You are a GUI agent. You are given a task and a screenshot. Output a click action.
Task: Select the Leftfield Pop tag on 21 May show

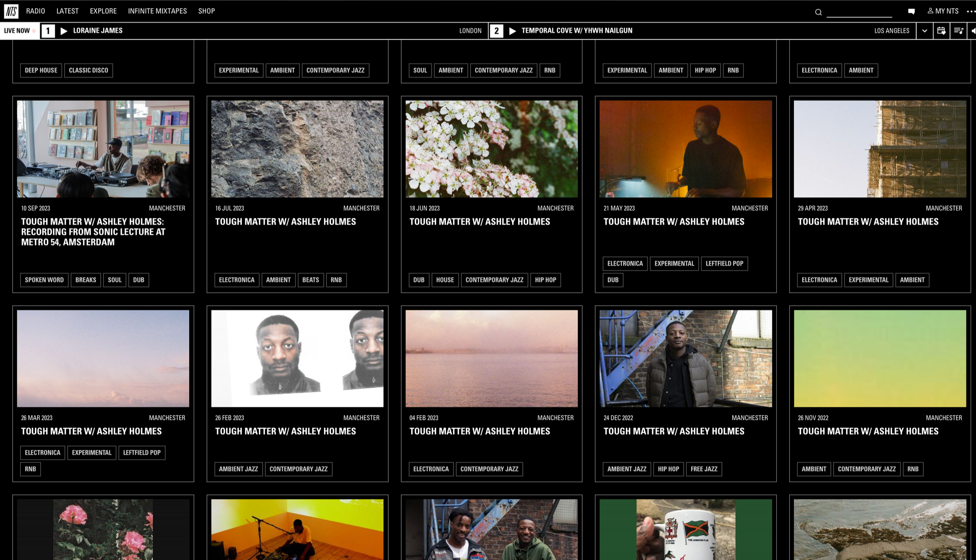click(x=724, y=263)
